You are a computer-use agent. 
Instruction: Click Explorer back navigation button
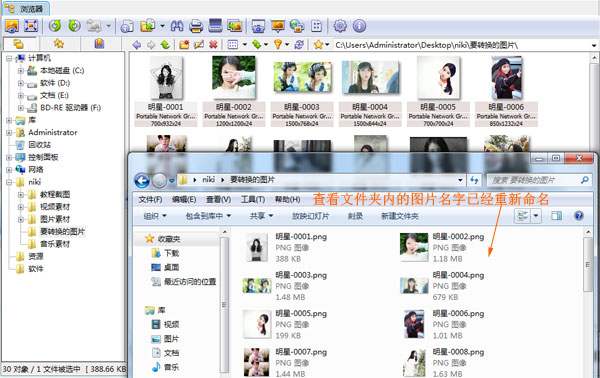(142, 180)
